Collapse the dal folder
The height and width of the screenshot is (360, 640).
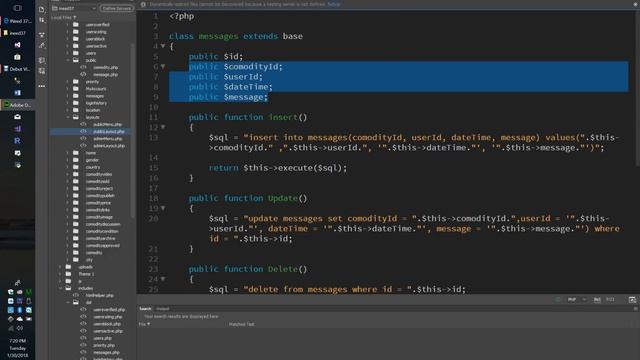[x=67, y=302]
